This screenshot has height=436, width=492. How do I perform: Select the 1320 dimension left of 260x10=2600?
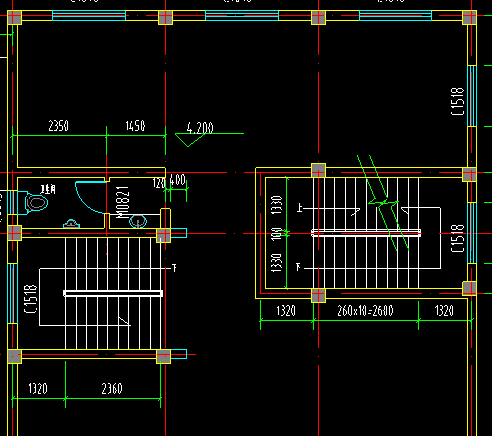[x=286, y=311]
